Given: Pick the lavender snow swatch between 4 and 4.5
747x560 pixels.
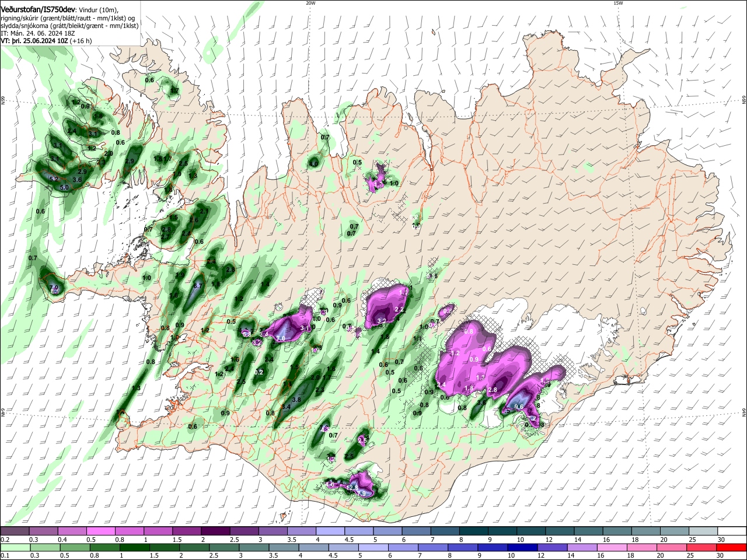Looking at the screenshot, I should pyautogui.click(x=330, y=531).
